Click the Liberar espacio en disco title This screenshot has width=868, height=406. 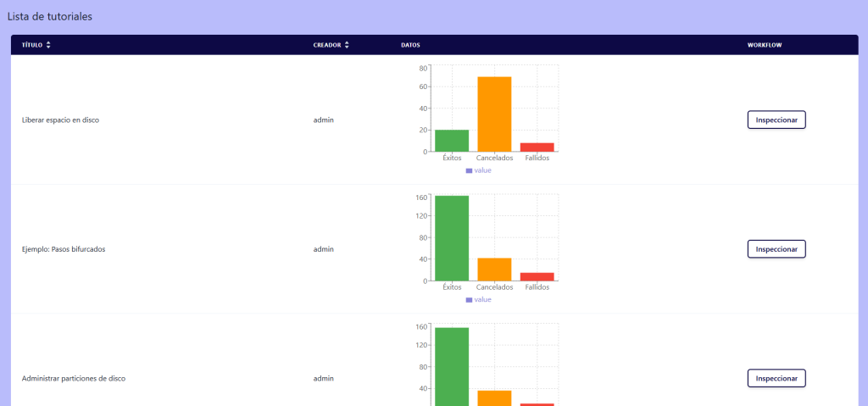60,120
